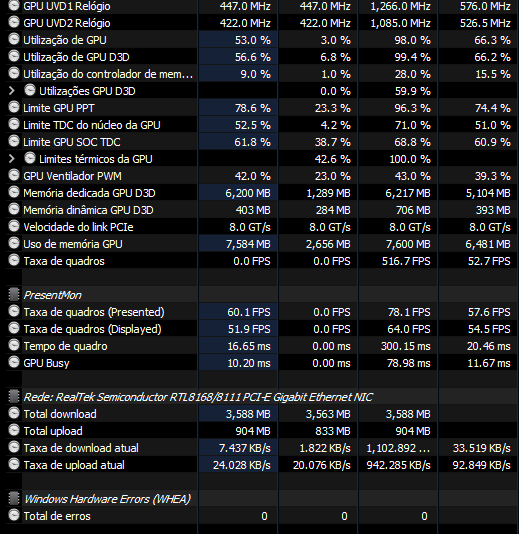
Task: Click the sensor icon beside Utilização de GPU
Action: tap(14, 40)
